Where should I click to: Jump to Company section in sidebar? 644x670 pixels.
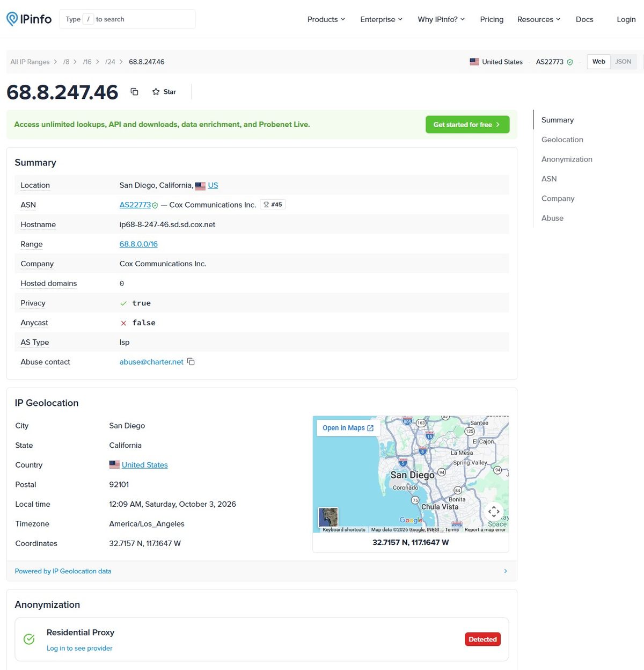pos(558,199)
